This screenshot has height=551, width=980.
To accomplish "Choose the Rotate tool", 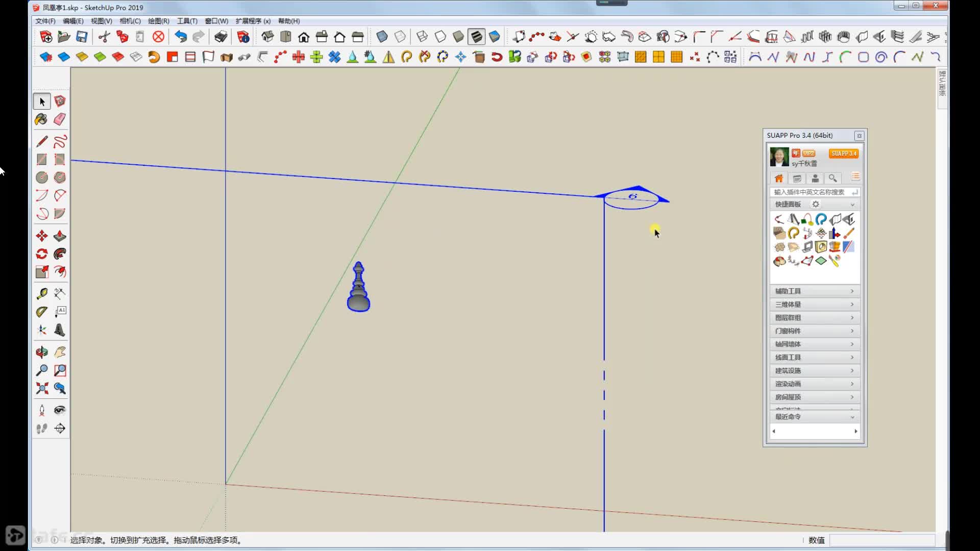I will [x=42, y=254].
